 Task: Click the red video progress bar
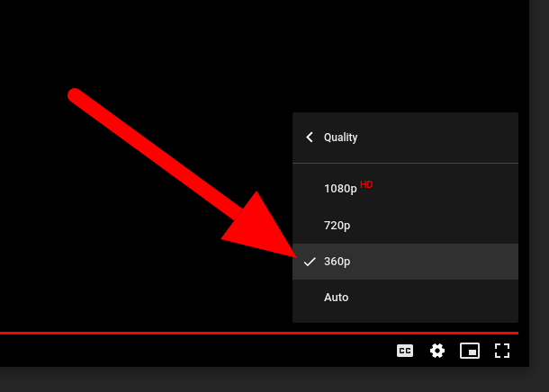[x=259, y=333]
